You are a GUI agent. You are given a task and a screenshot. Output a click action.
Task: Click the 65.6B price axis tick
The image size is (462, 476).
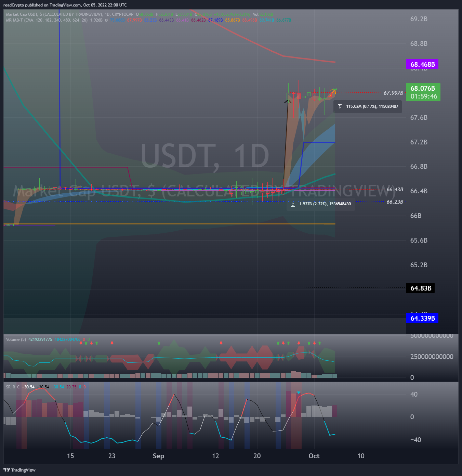[x=419, y=240]
